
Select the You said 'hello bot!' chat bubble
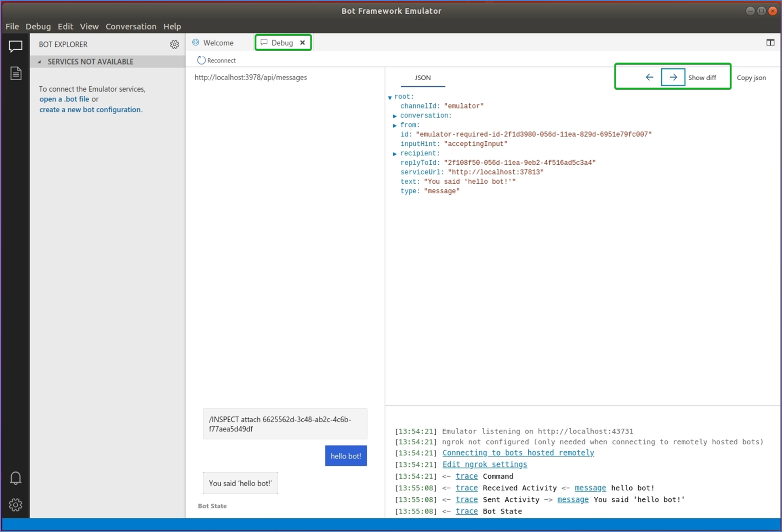[240, 483]
